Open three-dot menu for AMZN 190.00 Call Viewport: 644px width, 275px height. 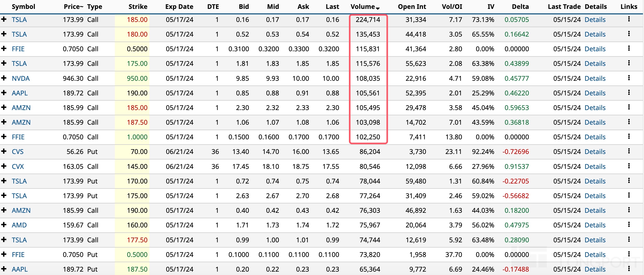[x=629, y=210]
